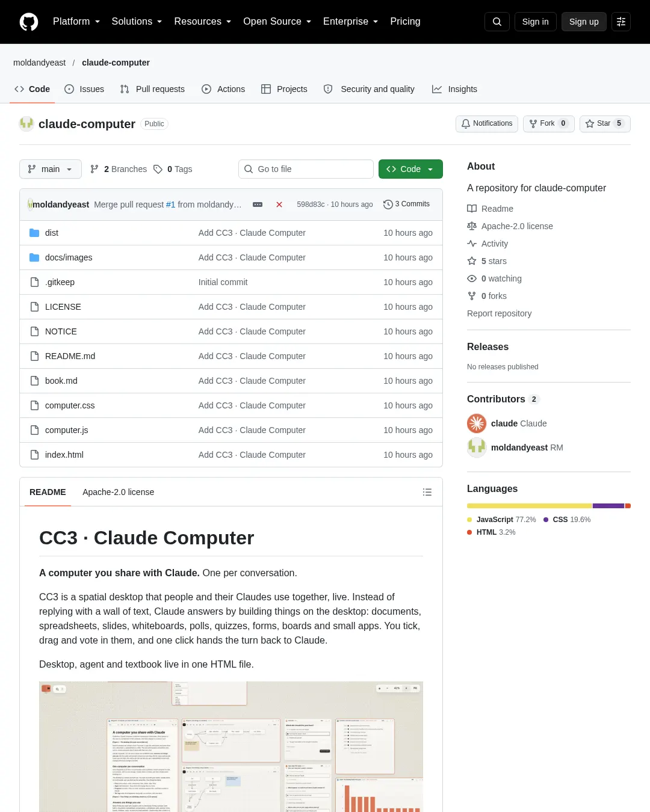Open the search magnifier button

click(497, 22)
